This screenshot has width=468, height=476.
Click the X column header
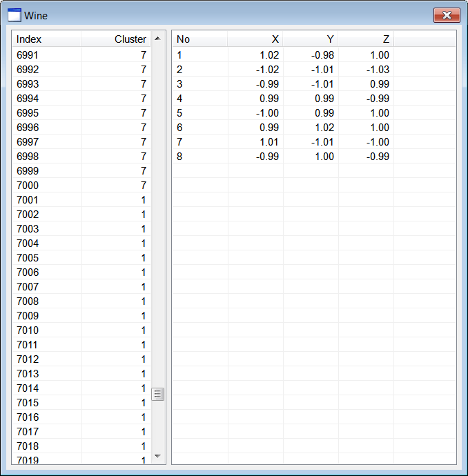tap(255, 39)
